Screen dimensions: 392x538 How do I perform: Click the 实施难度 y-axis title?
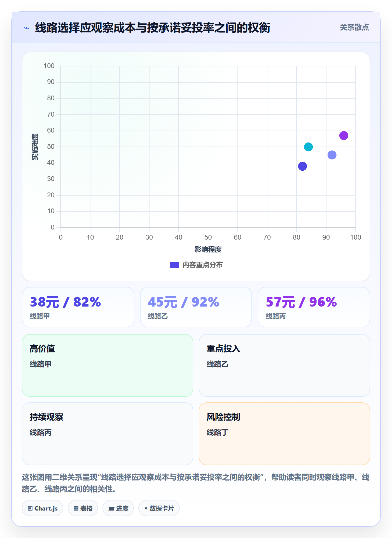35,147
